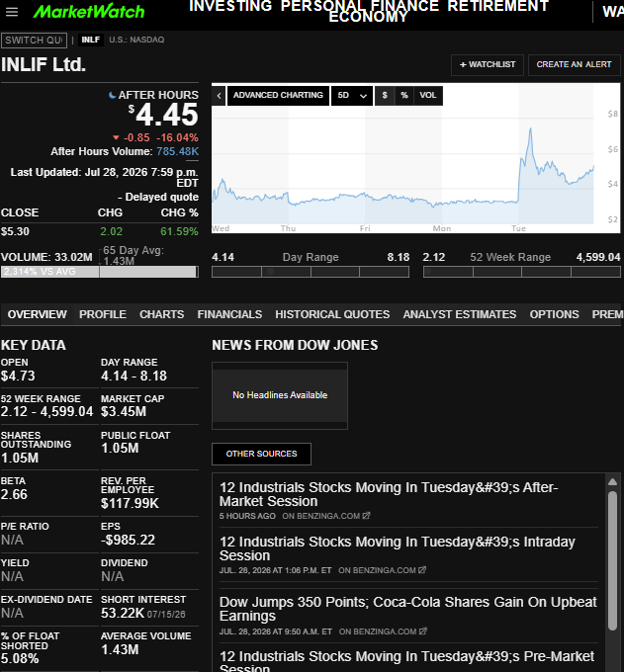Click the CHG % 61.59% value

click(x=179, y=232)
